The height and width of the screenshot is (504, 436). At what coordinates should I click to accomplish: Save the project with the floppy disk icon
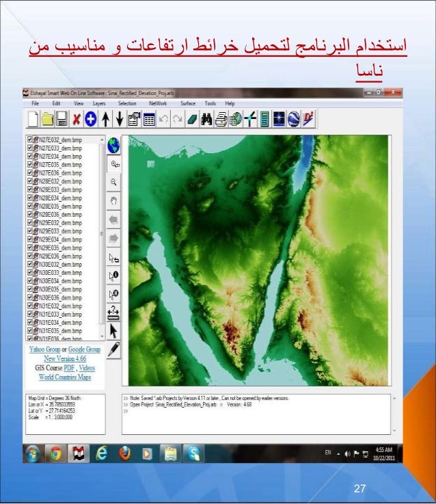[62, 119]
